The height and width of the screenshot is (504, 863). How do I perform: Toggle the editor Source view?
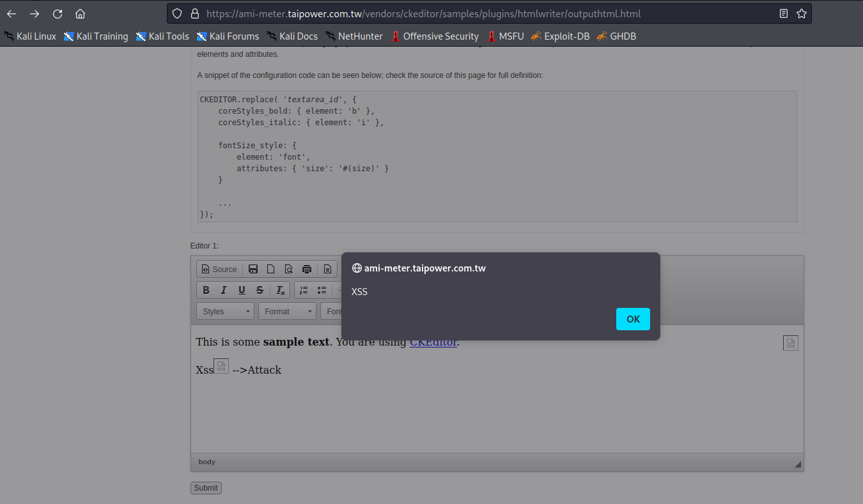pos(219,269)
